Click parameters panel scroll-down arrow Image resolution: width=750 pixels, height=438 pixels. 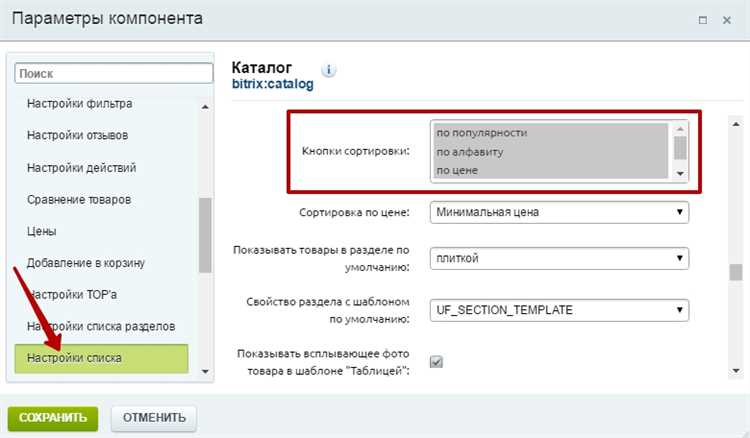click(736, 371)
